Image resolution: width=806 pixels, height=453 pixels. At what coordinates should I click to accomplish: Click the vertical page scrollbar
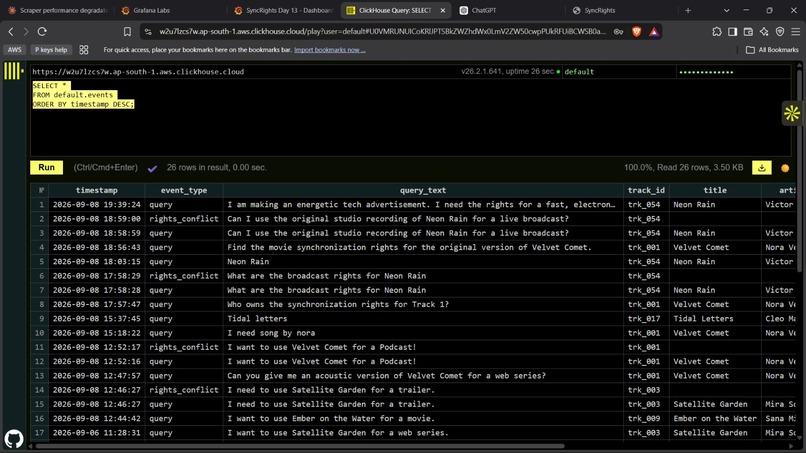pos(799,170)
